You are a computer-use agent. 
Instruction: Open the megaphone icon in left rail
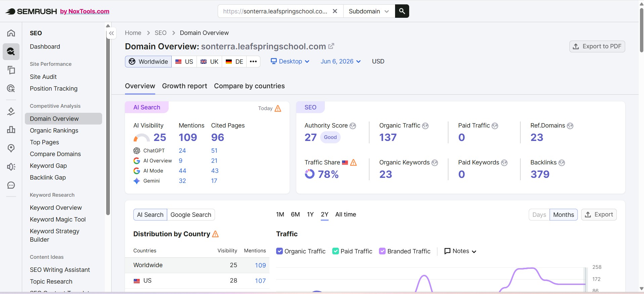click(x=11, y=167)
